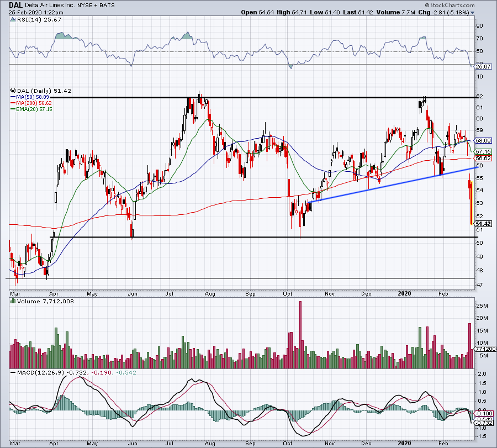
Task: Click the 2.0 label on MACD axis
Action: [x=482, y=374]
